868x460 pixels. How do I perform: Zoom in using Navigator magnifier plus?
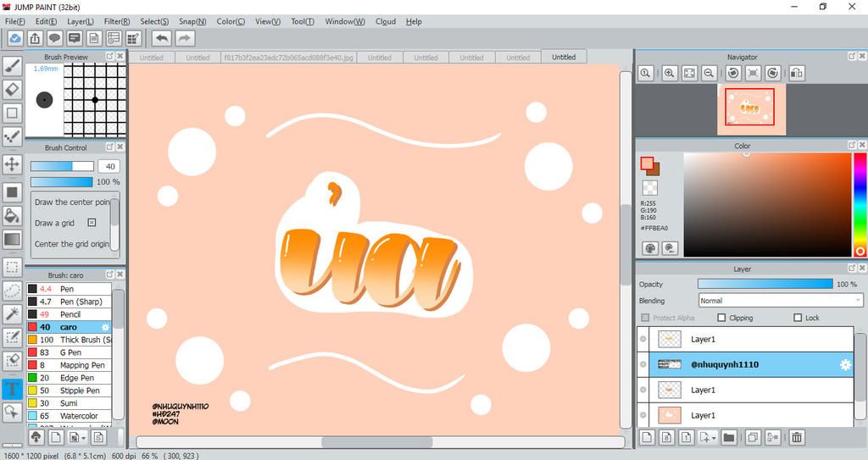[670, 73]
